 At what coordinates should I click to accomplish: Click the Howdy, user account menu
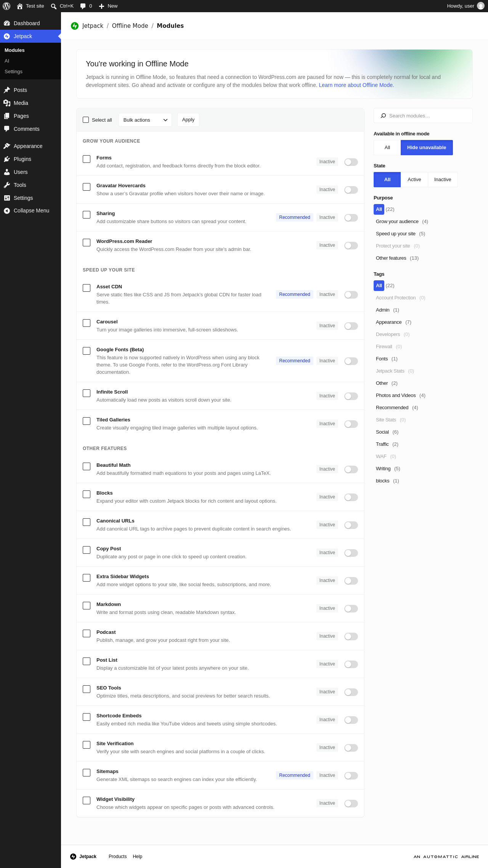point(466,6)
